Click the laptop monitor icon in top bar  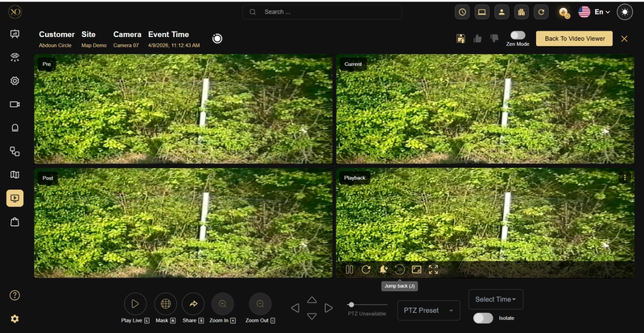click(481, 12)
